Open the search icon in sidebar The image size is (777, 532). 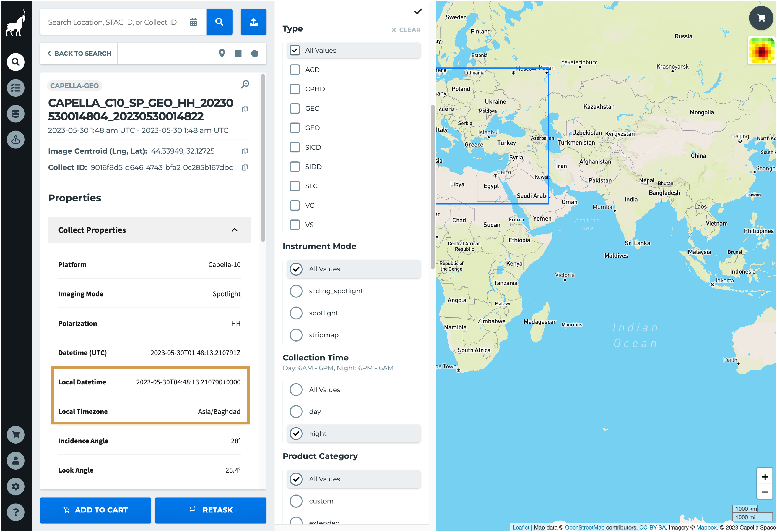16,62
